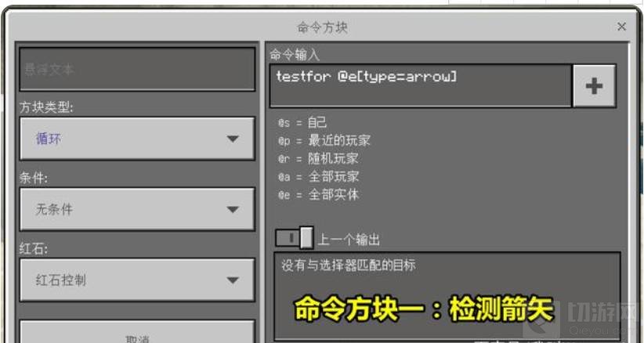Click the arrow of the 循环 dropdown
The height and width of the screenshot is (343, 644).
pos(233,139)
